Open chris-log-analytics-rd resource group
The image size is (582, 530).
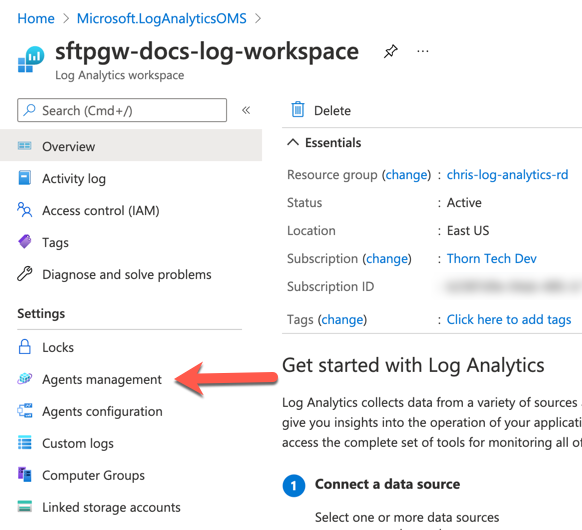pos(507,174)
